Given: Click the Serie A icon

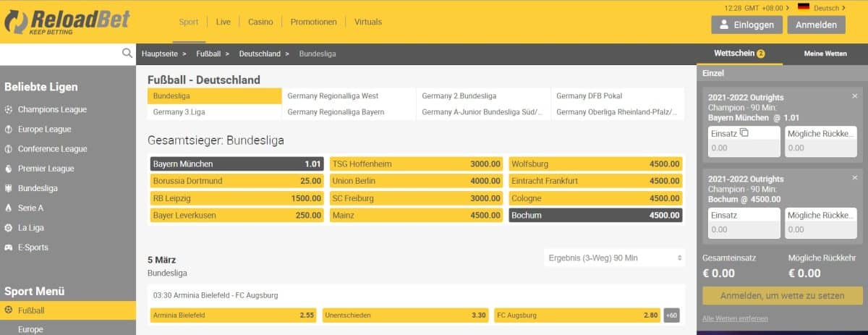Looking at the screenshot, I should (9, 208).
